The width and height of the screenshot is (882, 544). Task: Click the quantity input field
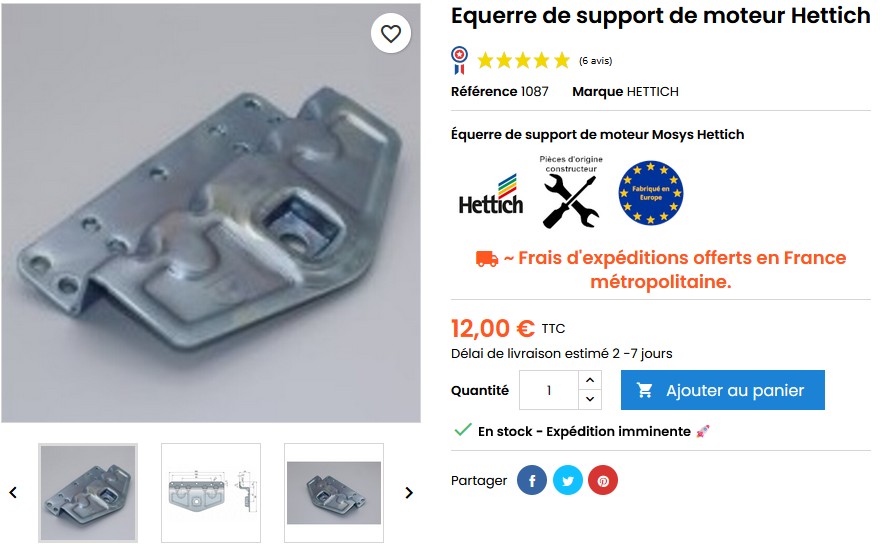point(549,390)
